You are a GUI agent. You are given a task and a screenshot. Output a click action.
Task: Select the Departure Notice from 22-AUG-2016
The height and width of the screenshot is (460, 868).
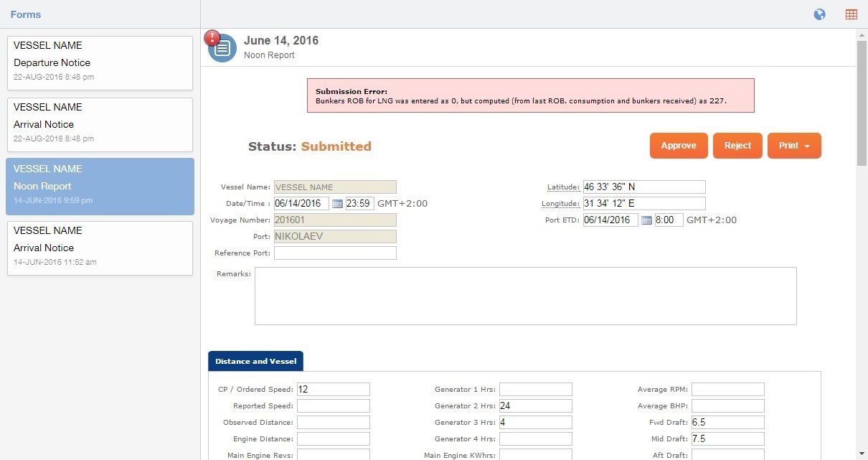[x=100, y=62]
